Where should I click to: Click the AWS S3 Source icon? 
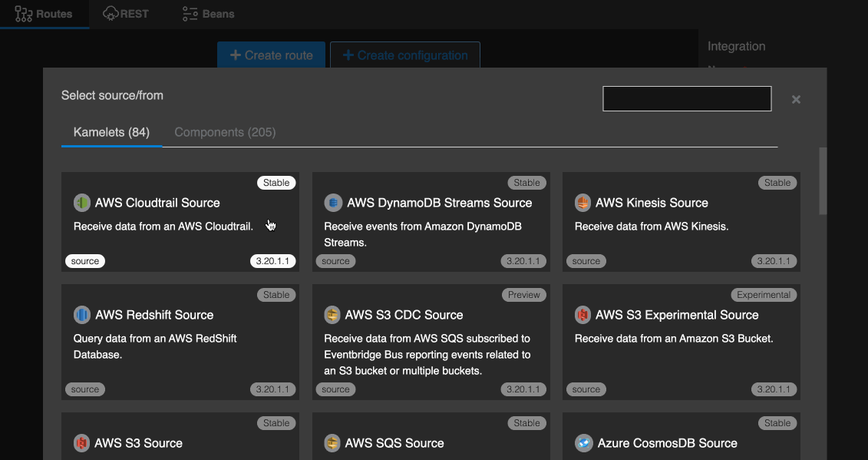coord(82,443)
